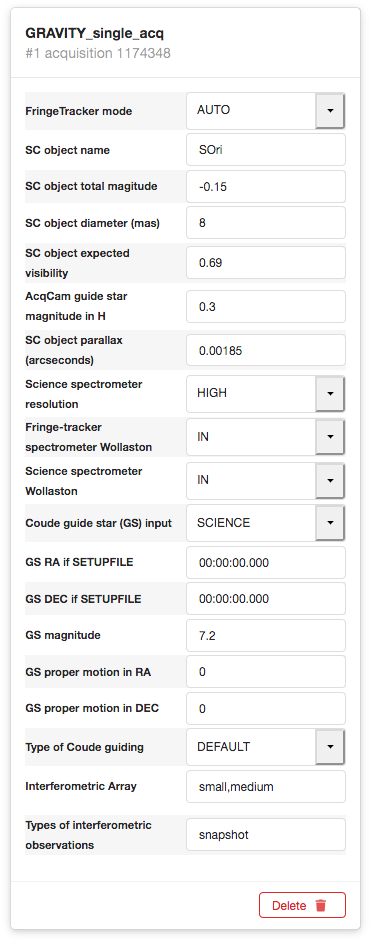380x940 pixels.
Task: Open Coude guide star input dropdown
Action: (330, 523)
